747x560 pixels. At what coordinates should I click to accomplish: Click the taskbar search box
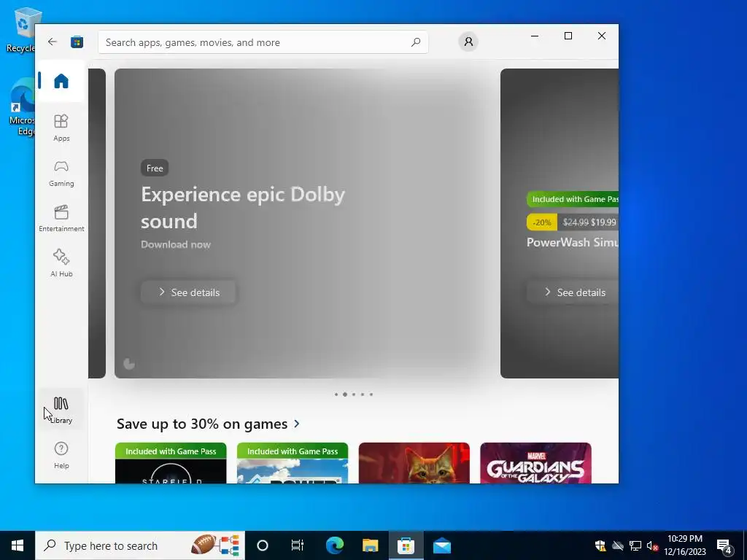click(x=139, y=545)
